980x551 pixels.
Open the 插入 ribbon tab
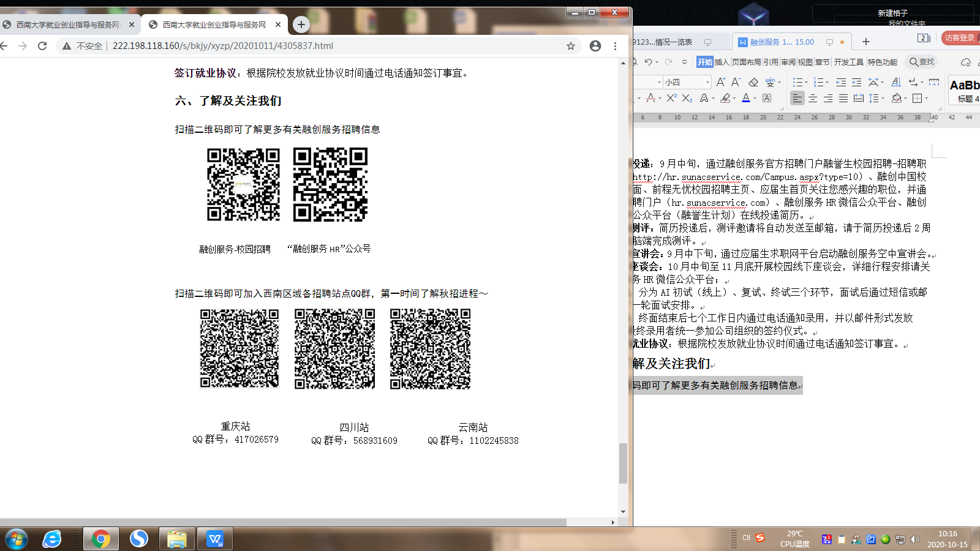[x=722, y=62]
